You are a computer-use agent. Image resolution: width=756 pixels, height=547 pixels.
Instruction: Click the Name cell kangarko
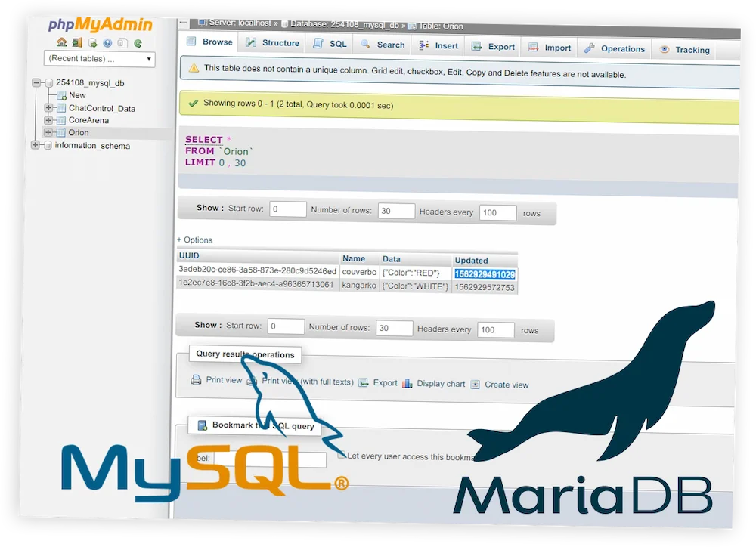click(358, 286)
